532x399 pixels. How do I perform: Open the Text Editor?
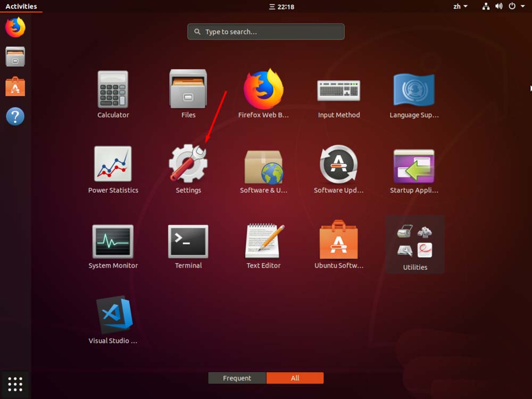coord(264,240)
